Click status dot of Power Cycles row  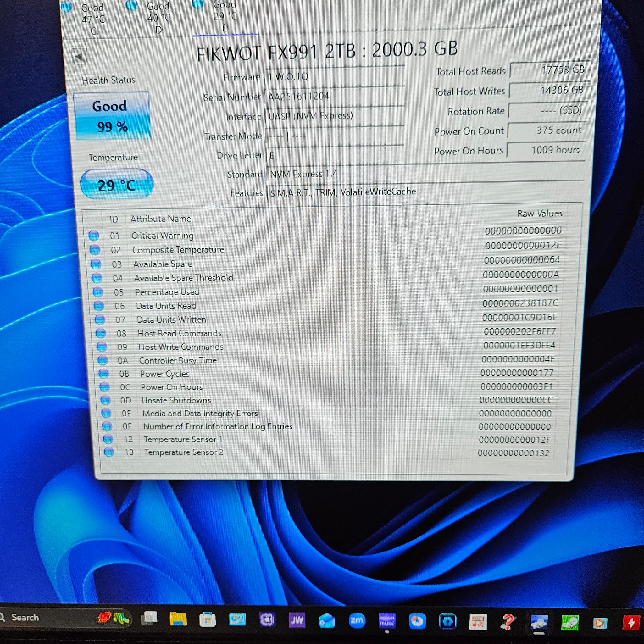(104, 374)
